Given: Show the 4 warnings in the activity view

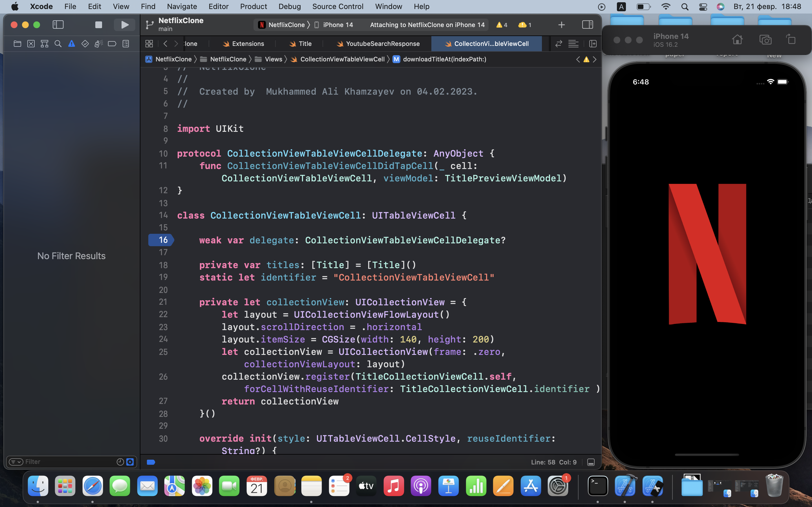Looking at the screenshot, I should coord(501,25).
